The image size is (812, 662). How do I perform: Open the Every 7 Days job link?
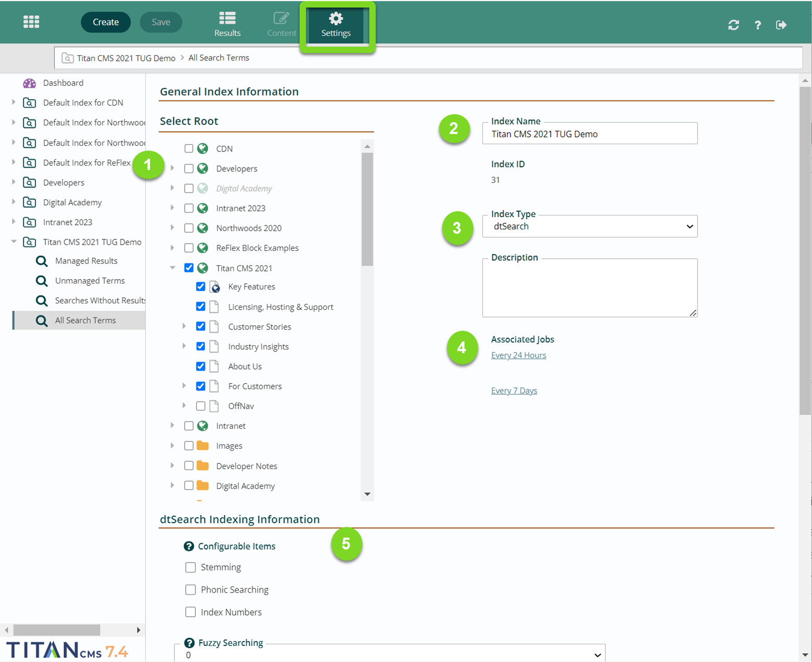514,390
